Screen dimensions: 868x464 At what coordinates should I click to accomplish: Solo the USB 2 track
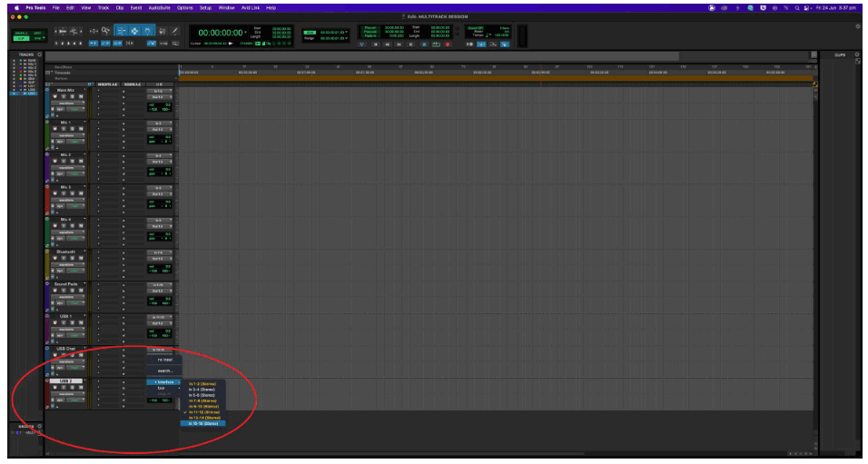(72, 387)
